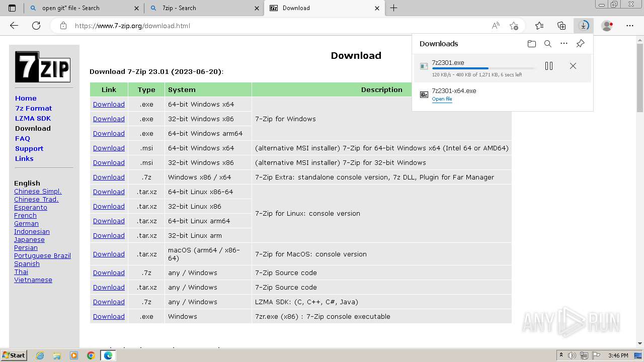Screen dimensions: 644x362
Task: Click the profile avatar icon
Action: [607, 26]
